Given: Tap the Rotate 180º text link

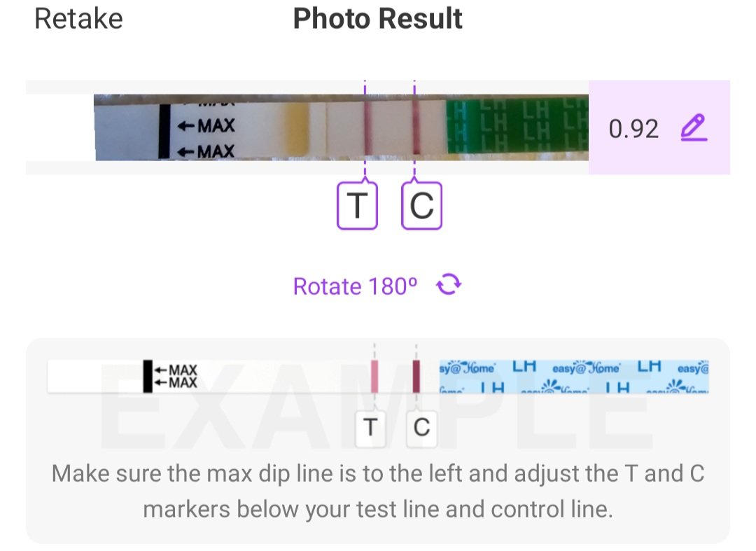Looking at the screenshot, I should (x=355, y=286).
